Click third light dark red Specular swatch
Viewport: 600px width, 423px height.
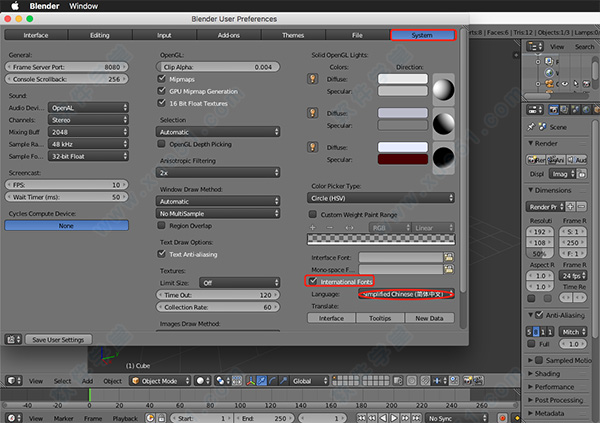(403, 159)
